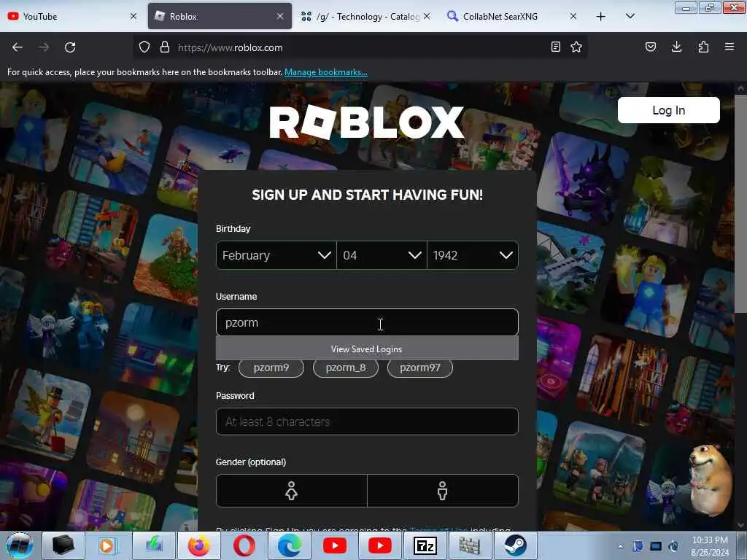Open the birthday month dropdown showing February
This screenshot has width=747, height=560.
pos(276,255)
